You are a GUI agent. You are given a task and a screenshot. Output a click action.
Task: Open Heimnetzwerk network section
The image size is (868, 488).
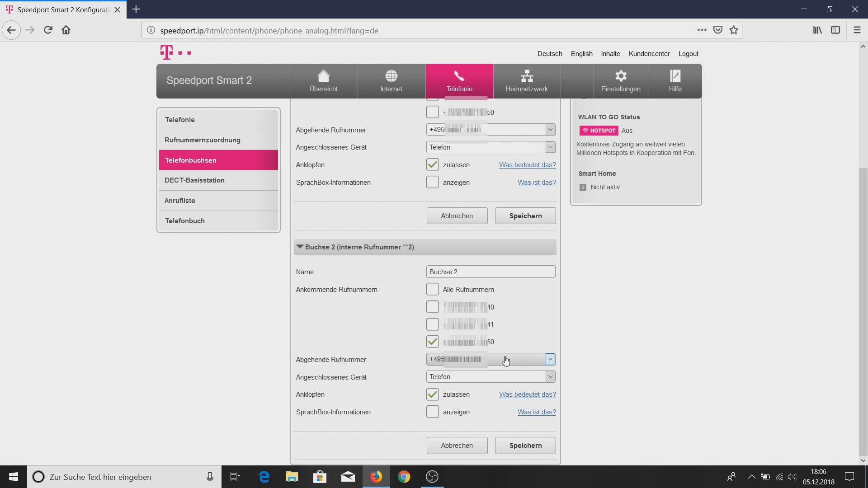tap(527, 81)
